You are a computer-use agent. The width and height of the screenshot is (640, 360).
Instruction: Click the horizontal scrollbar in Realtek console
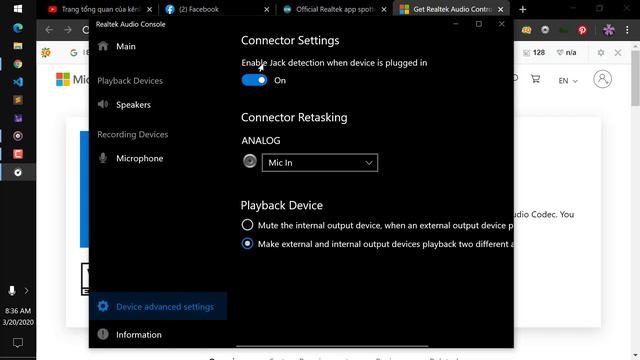[332, 346]
